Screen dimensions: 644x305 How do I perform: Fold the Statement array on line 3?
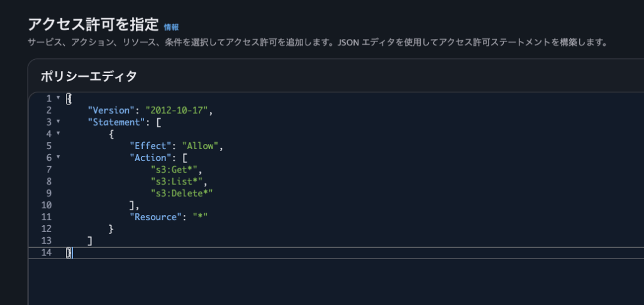click(x=58, y=121)
